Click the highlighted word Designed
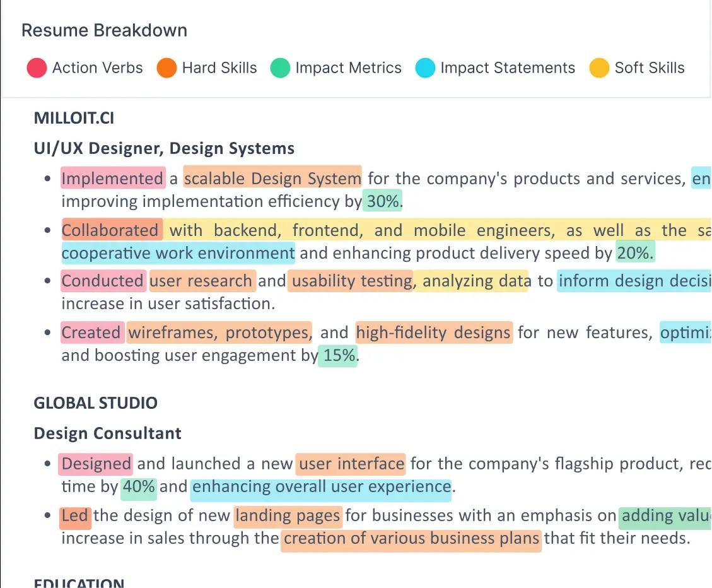The height and width of the screenshot is (588, 712). pos(96,464)
